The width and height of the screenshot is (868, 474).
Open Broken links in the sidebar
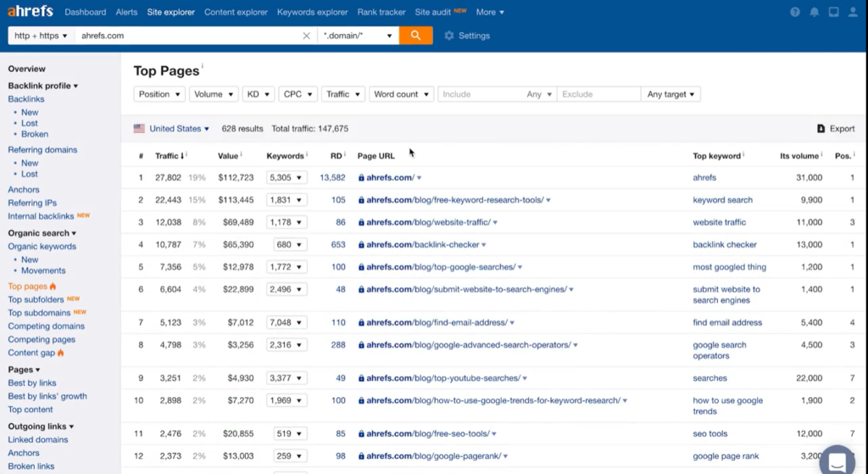31,466
